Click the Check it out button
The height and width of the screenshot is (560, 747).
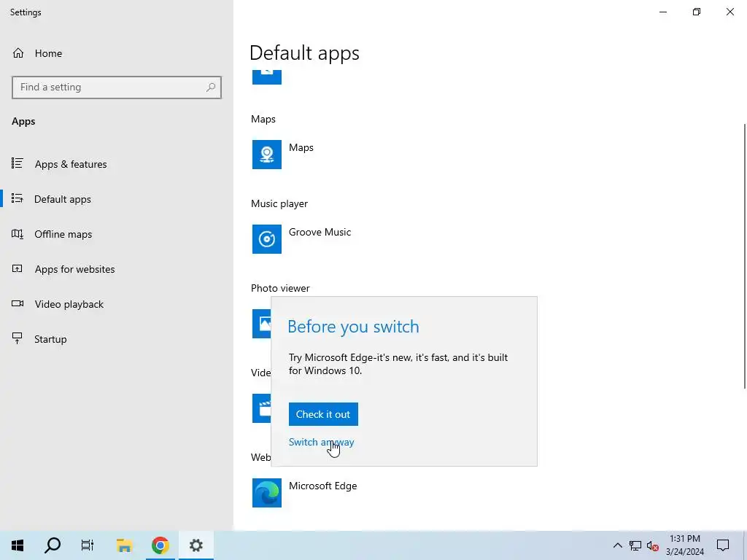323,414
